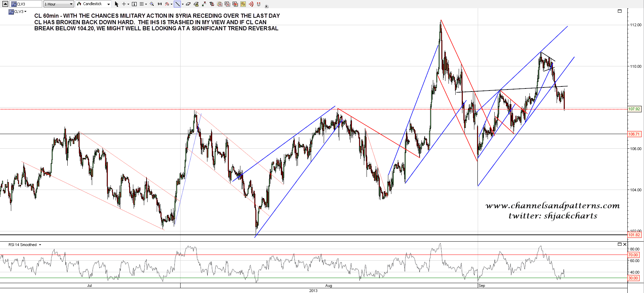Click the CLV3 symbol input field
Image resolution: width=644 pixels, height=293 pixels.
point(27,4)
